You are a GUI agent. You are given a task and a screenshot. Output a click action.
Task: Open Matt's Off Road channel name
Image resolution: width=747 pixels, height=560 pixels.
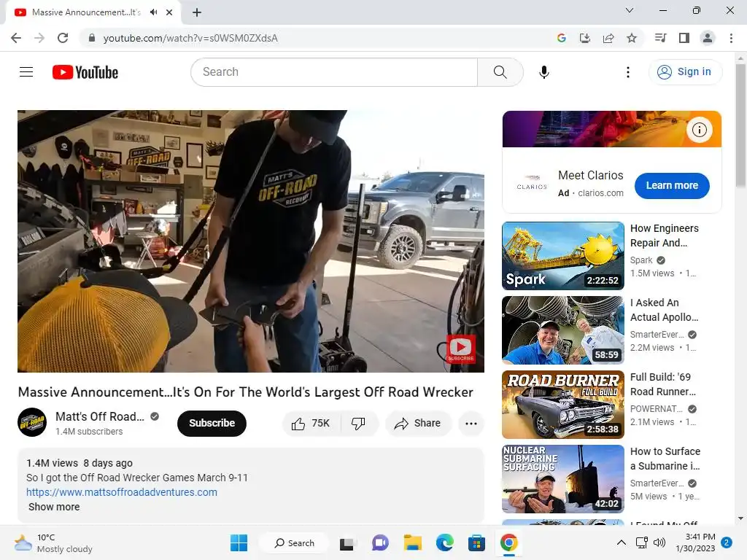tap(99, 416)
